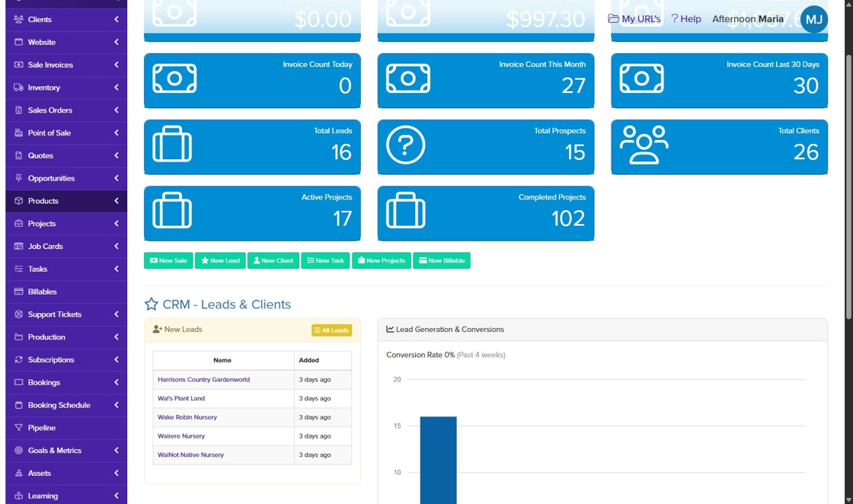Click the New Billable button
This screenshot has width=853, height=504.
[442, 260]
